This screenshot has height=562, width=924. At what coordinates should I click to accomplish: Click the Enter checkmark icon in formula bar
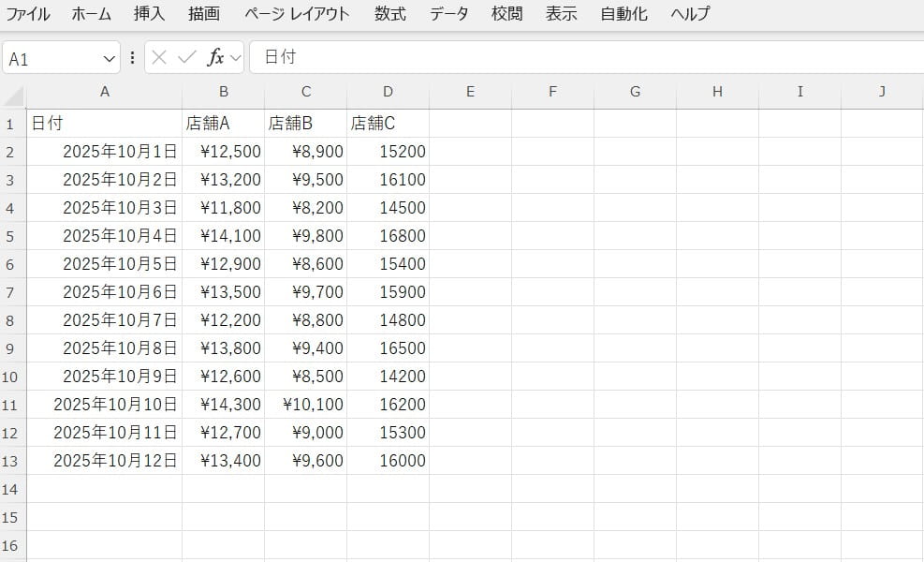(187, 57)
